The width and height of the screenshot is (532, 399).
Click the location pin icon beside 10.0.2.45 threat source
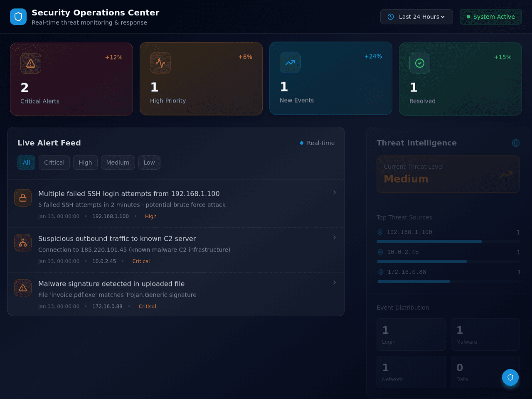pos(380,252)
